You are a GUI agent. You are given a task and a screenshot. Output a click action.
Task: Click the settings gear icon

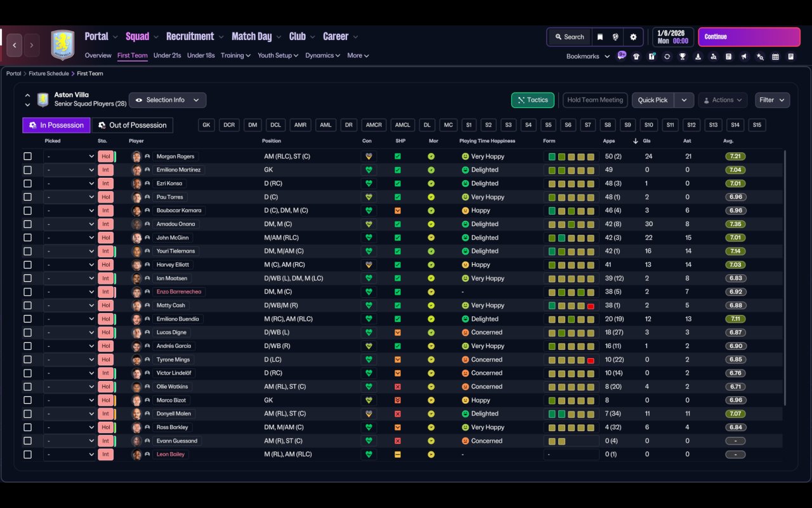(633, 37)
